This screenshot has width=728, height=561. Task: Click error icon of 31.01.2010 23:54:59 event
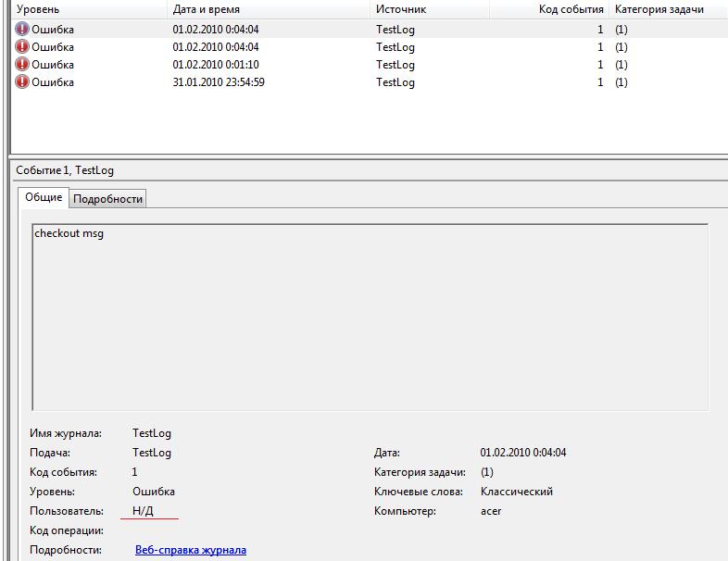tap(22, 81)
